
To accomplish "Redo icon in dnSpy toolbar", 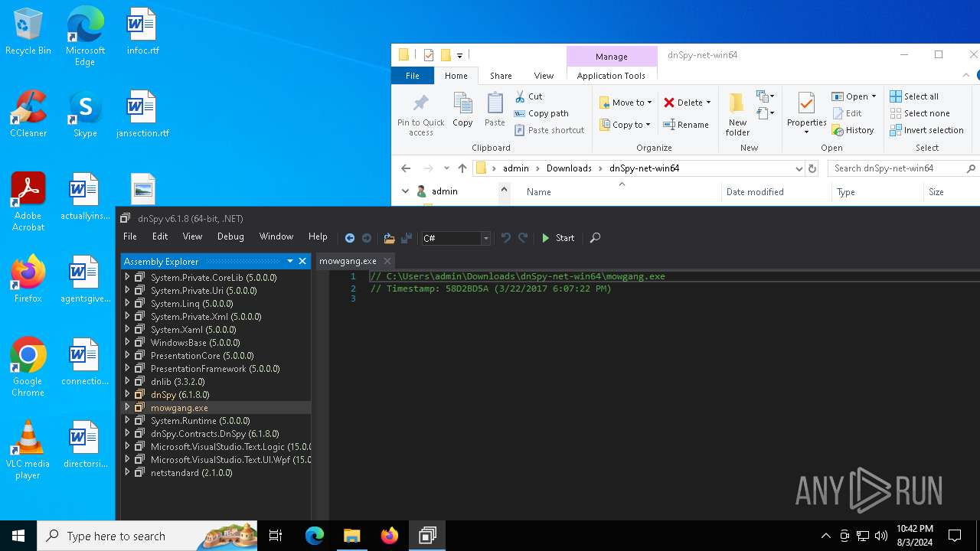I will point(523,238).
